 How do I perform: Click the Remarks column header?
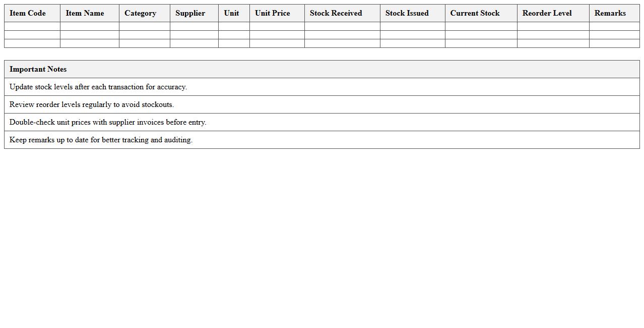coord(610,13)
